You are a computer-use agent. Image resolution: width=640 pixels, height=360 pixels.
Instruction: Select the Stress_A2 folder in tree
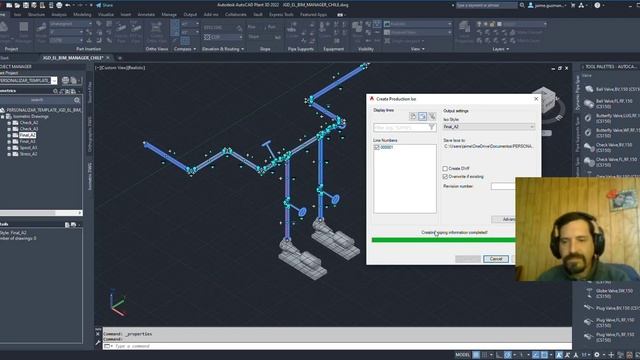pyautogui.click(x=28, y=154)
